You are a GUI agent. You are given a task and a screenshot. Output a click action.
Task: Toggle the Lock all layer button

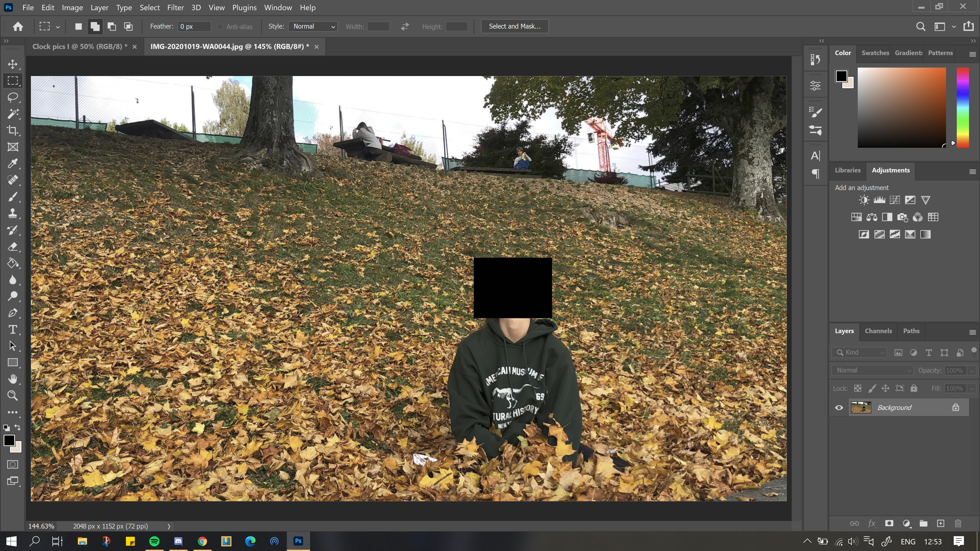click(914, 388)
